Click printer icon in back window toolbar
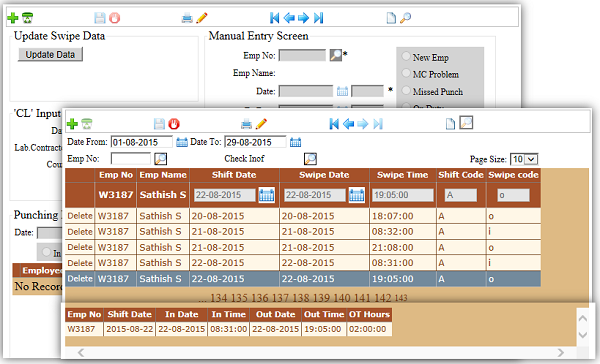600x364 pixels. (187, 18)
